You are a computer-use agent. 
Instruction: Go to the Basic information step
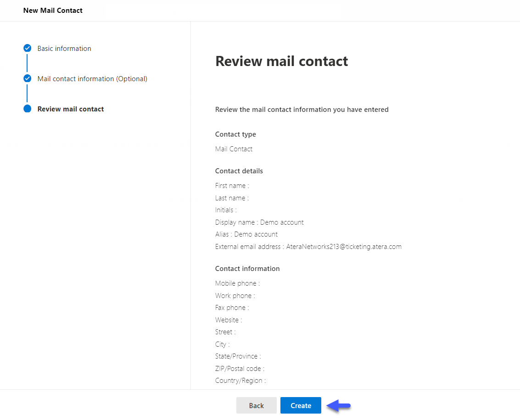click(x=64, y=48)
